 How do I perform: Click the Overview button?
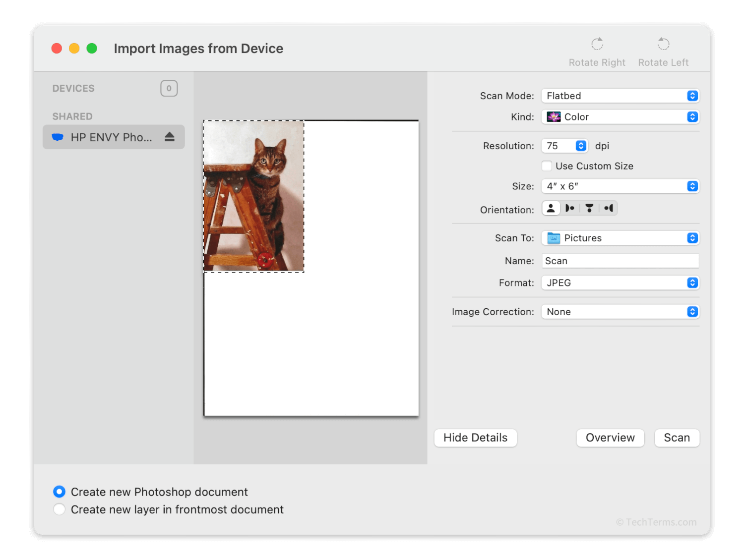[x=610, y=438]
